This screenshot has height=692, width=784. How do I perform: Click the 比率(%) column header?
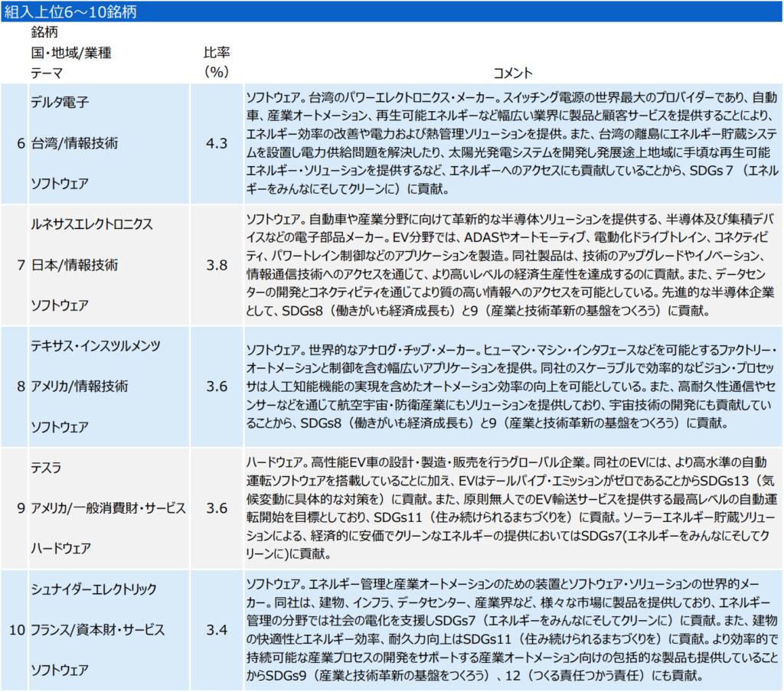pos(217,62)
